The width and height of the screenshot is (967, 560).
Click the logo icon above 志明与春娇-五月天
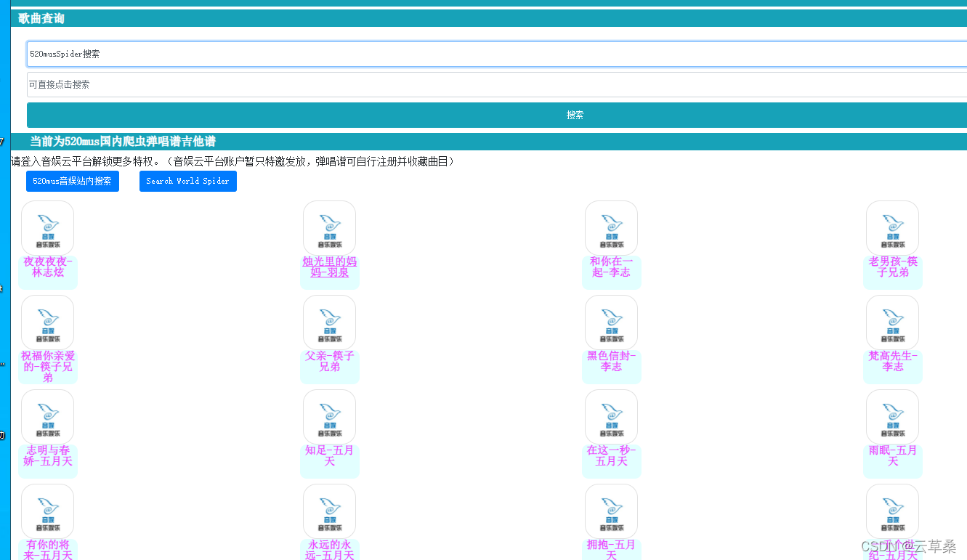point(47,417)
